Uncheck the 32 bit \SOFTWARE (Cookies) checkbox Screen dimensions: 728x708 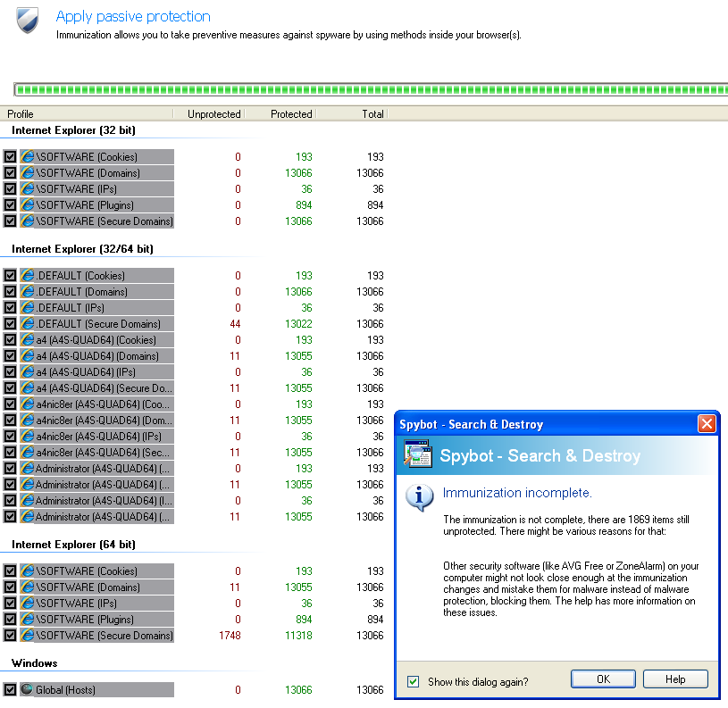10,157
